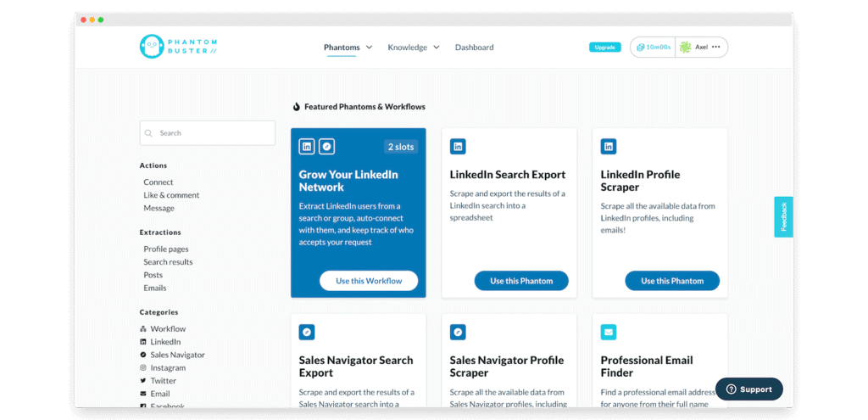The height and width of the screenshot is (420, 868).
Task: Click the LinkedIn icon on LinkedIn Profile Scraper card
Action: (x=609, y=147)
